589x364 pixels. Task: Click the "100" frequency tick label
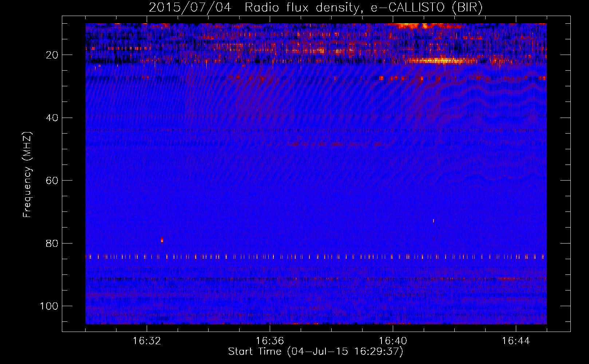pos(49,306)
